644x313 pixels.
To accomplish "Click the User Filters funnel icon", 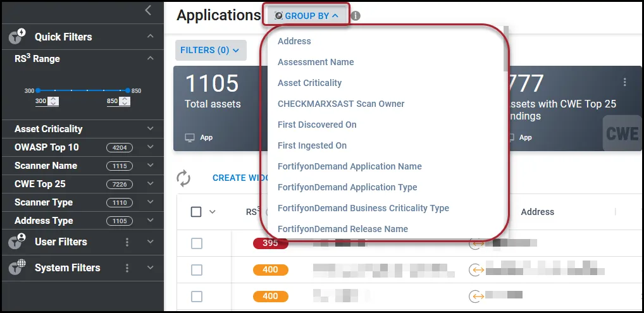I will click(x=17, y=242).
